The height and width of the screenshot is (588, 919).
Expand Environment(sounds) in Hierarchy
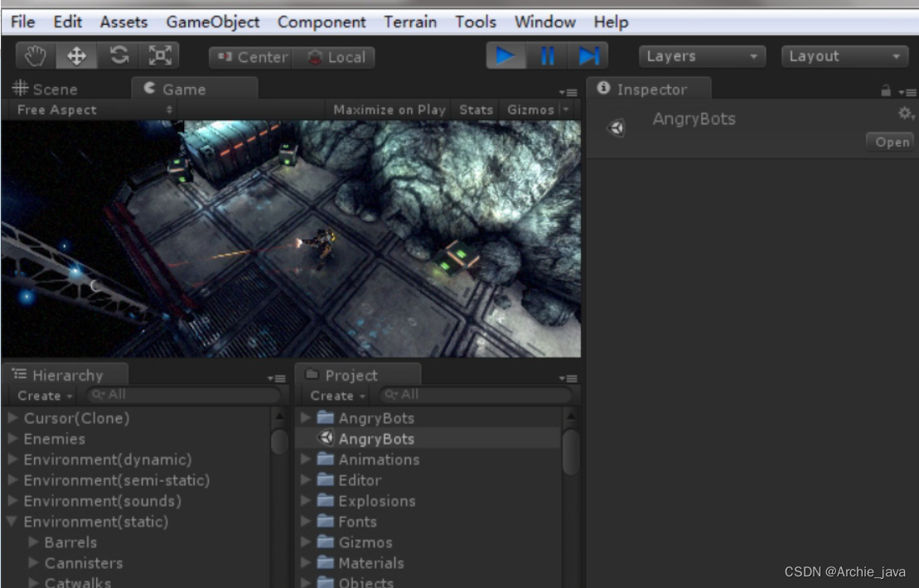point(12,501)
